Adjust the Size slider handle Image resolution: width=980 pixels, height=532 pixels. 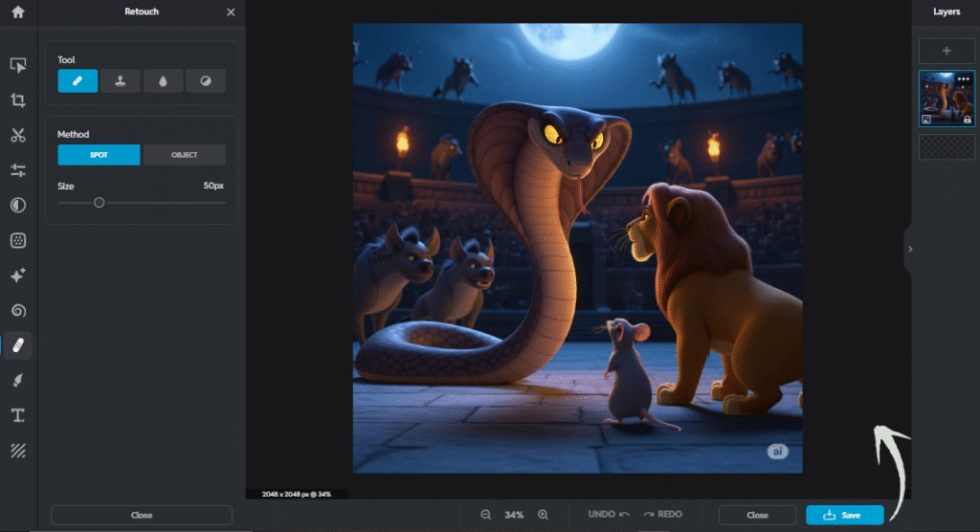tap(99, 203)
